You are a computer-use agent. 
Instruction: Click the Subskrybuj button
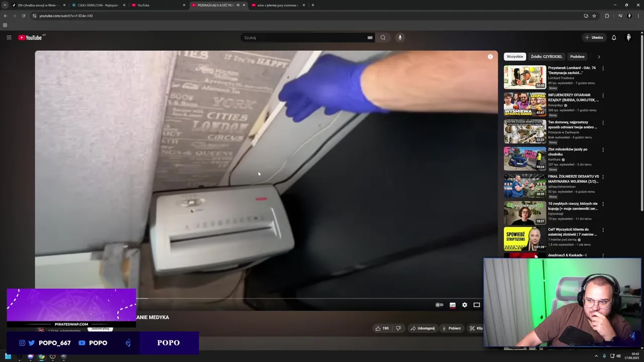tap(100, 328)
